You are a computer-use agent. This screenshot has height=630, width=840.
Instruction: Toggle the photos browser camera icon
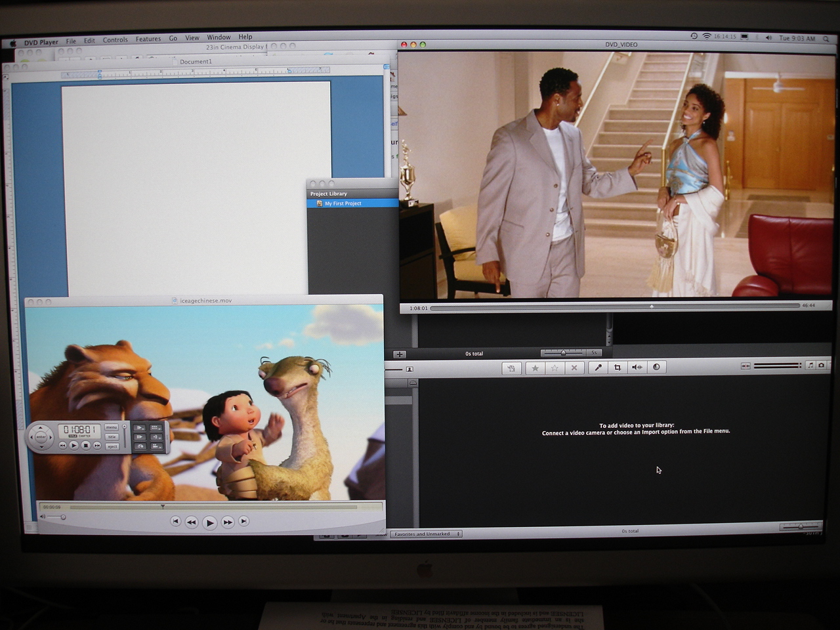point(821,366)
